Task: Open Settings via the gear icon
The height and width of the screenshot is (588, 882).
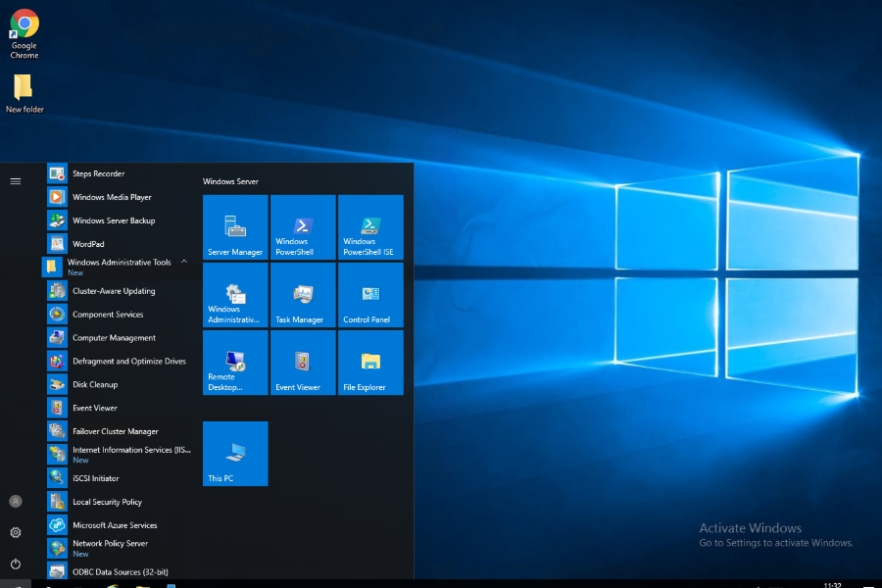Action: [x=16, y=532]
